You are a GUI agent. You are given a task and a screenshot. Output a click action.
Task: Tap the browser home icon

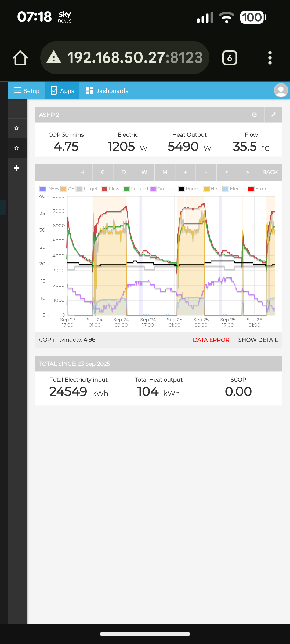tap(20, 58)
